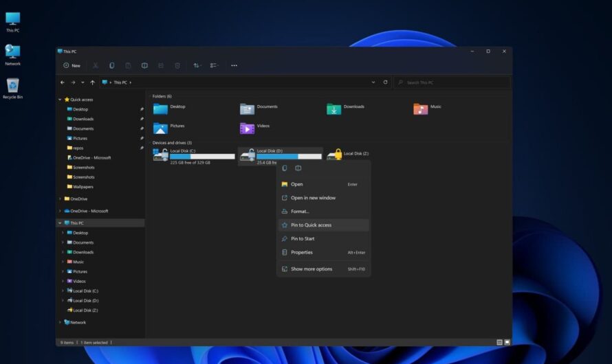Select the Music folder icon in Folders section

(x=420, y=109)
